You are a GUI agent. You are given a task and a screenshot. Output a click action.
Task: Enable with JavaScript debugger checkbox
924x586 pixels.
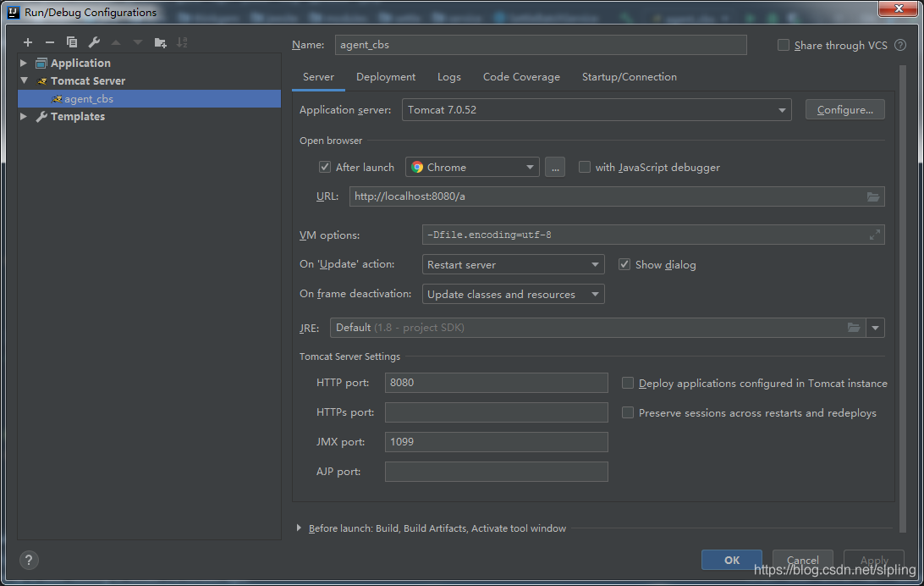click(x=584, y=167)
